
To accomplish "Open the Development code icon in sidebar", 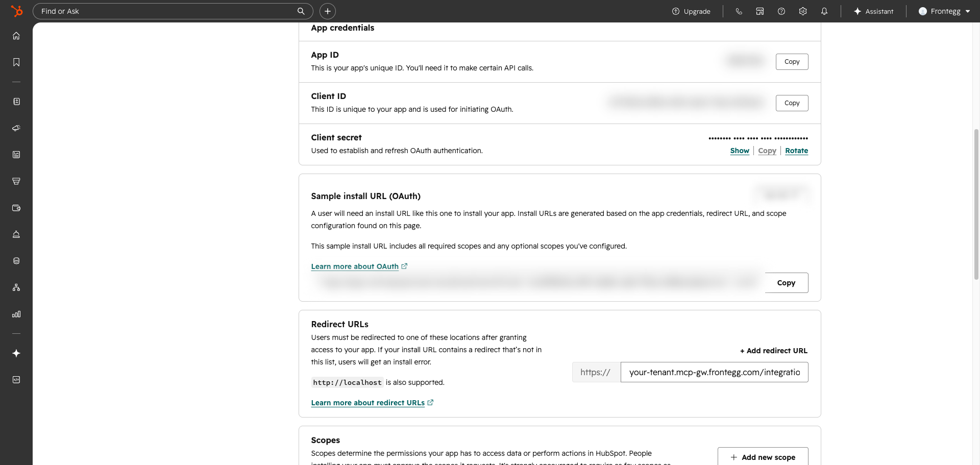I will (16, 380).
